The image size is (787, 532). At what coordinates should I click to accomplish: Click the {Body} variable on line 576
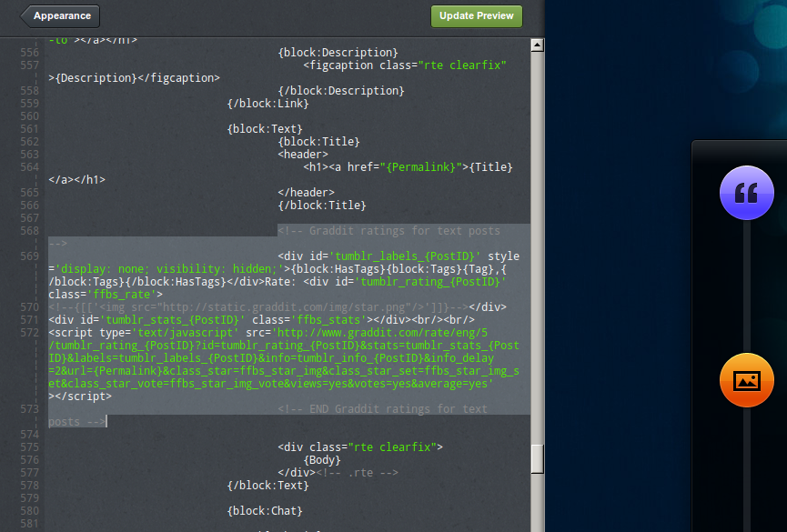click(322, 460)
